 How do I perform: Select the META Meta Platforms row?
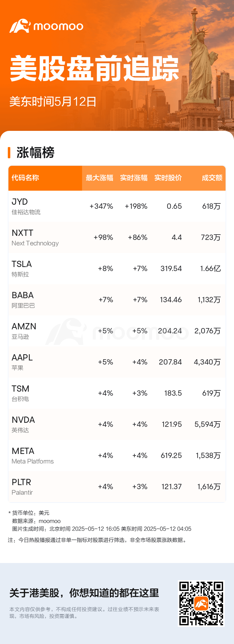pos(117,456)
